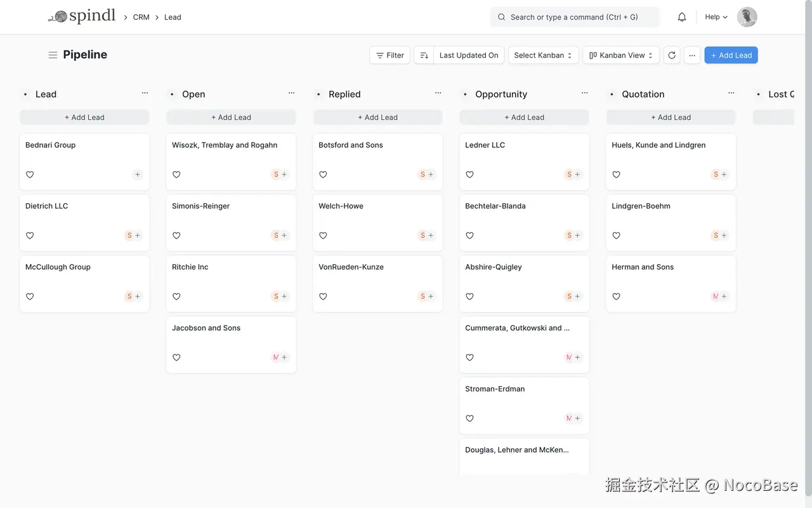This screenshot has width=812, height=508.
Task: Expand the Kanban View switcher
Action: (621, 55)
